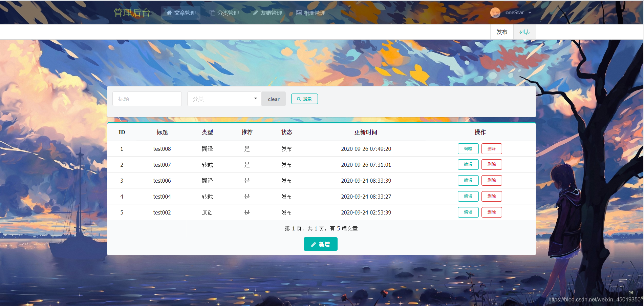Click the 管理后台 site title
644x306 pixels.
132,13
